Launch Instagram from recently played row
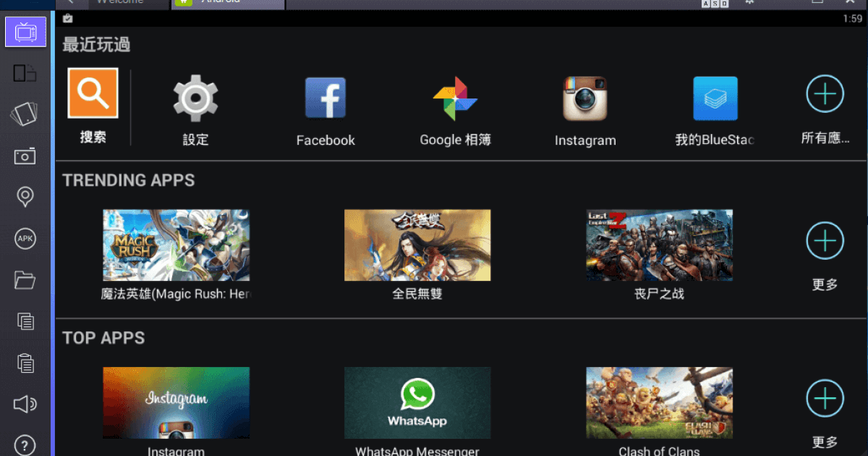 (585, 98)
